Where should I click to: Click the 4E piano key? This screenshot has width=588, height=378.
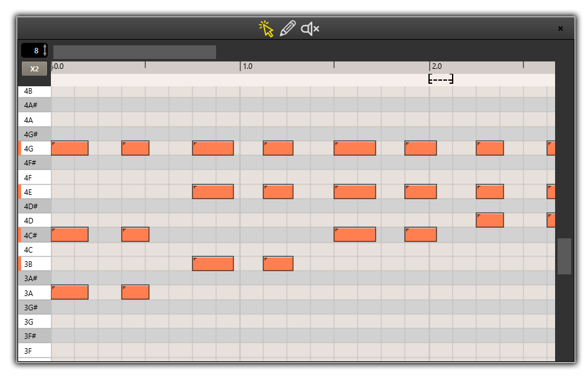35,192
